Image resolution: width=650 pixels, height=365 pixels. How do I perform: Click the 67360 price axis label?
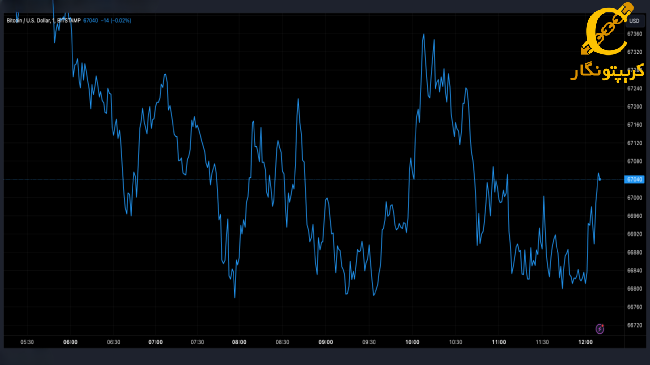coord(635,34)
